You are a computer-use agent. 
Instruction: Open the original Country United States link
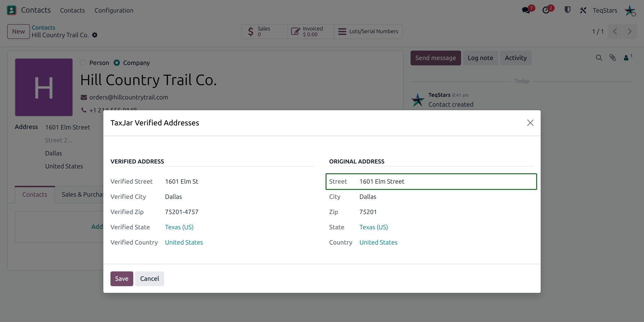(x=378, y=243)
